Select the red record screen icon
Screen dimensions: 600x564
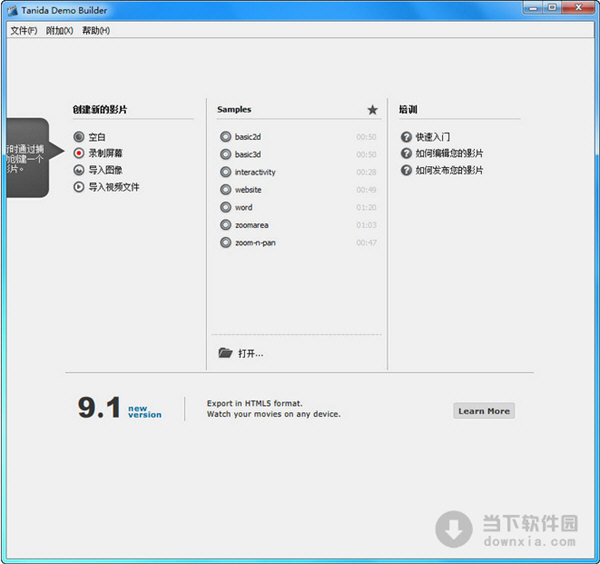(79, 153)
